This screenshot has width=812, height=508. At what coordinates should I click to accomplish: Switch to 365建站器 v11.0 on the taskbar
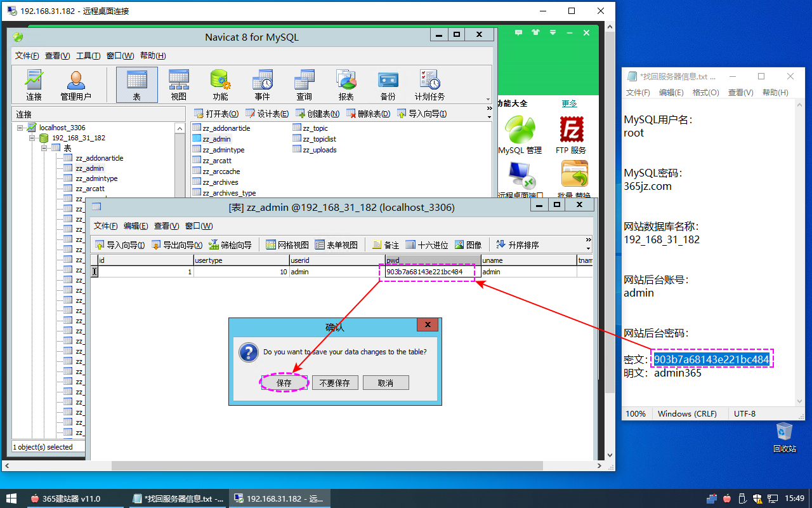74,498
